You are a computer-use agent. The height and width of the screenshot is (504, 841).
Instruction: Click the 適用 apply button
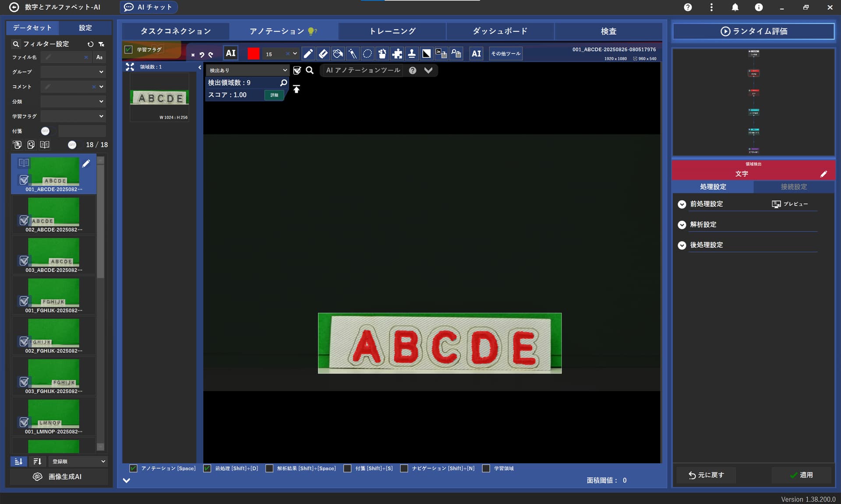pos(801,475)
